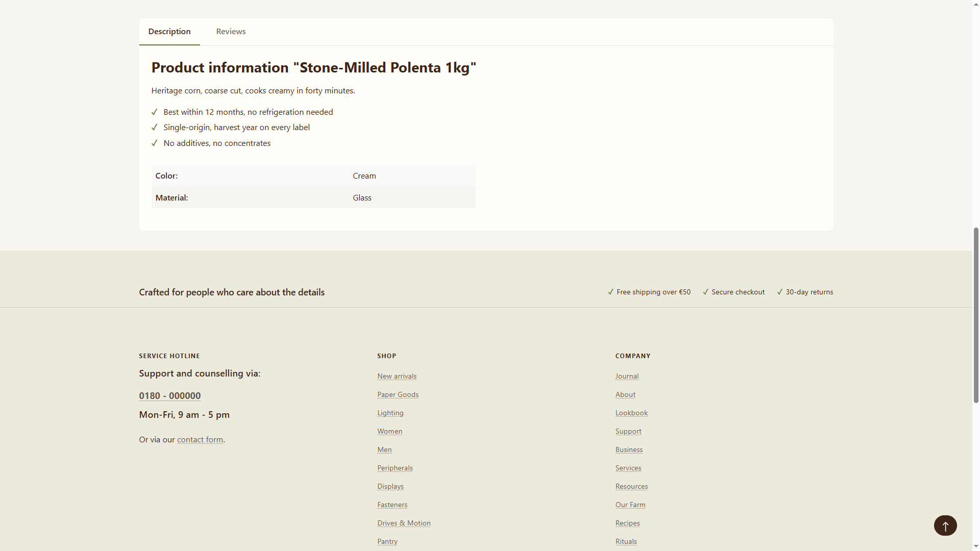Open the Services link
980x551 pixels.
pyautogui.click(x=628, y=468)
